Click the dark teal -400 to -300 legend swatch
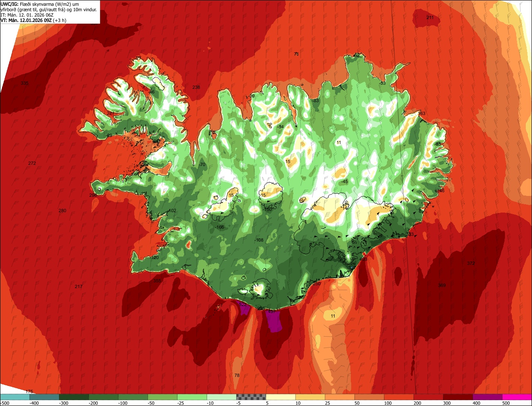Screen dimensions: 532x406 pyautogui.click(x=44, y=397)
